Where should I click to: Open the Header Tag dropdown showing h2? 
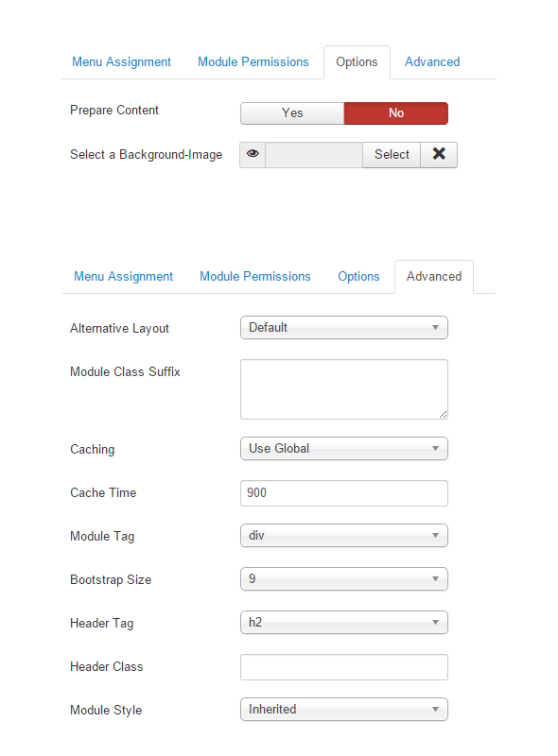click(x=344, y=623)
